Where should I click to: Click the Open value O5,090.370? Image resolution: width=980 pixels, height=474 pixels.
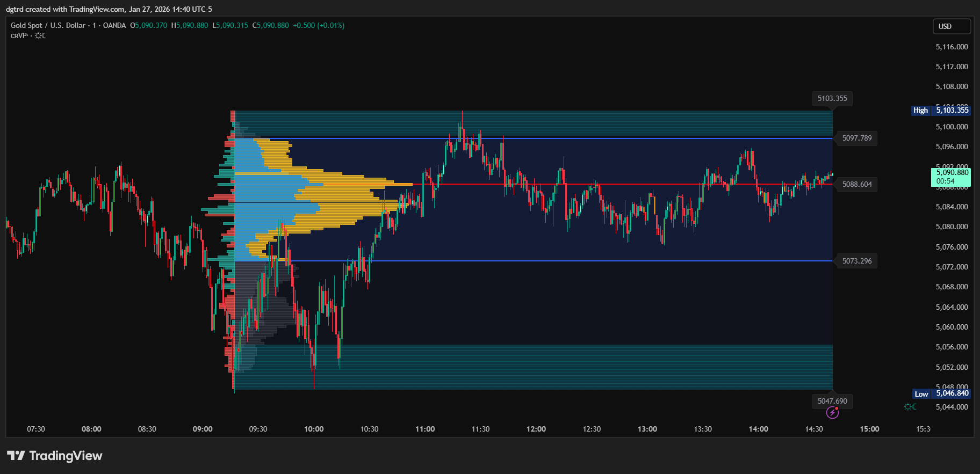coord(148,25)
